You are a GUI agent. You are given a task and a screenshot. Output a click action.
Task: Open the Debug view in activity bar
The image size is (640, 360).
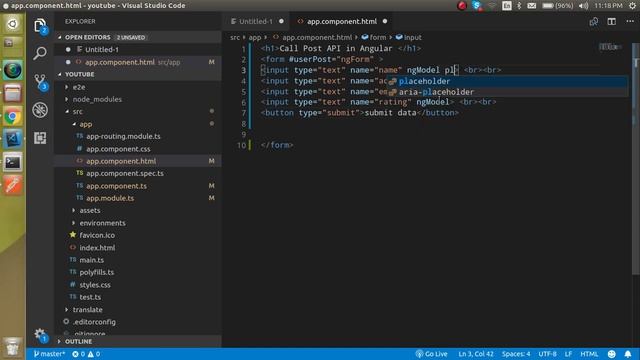coord(40,110)
